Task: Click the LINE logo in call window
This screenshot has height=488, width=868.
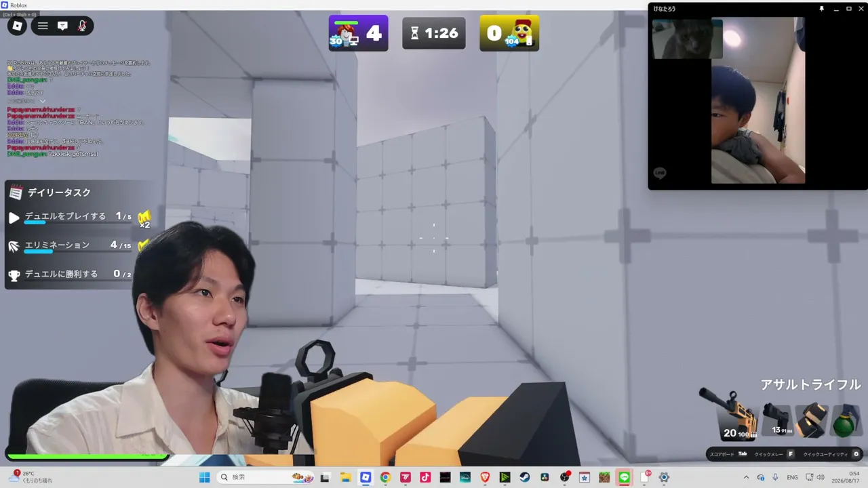Action: tap(660, 173)
